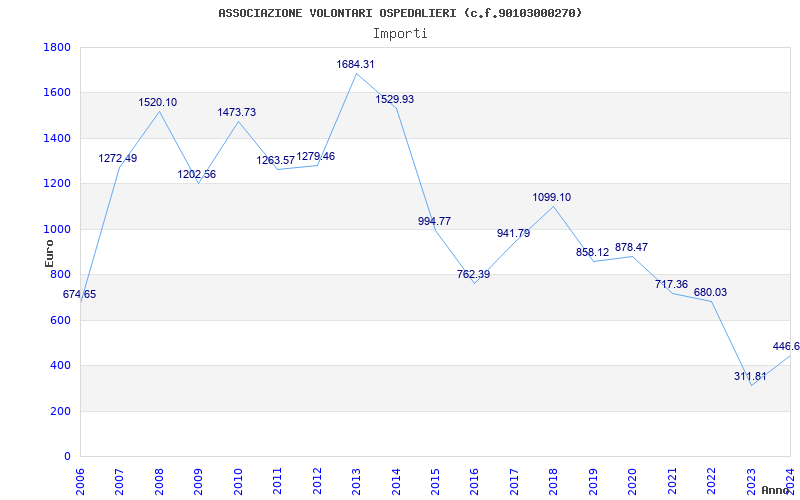Image resolution: width=800 pixels, height=500 pixels.
Task: Click the 1800 y-axis tick label
Action: point(57,47)
